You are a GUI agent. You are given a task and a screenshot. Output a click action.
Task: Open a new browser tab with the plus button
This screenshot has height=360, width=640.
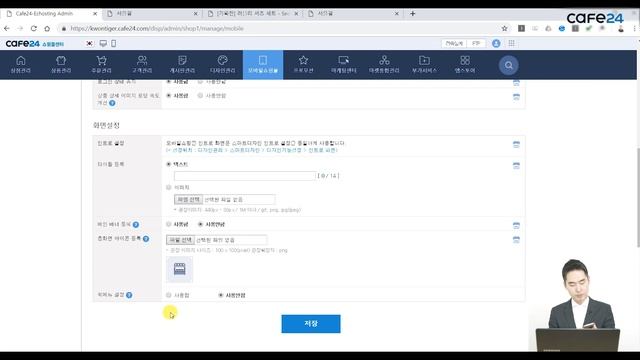[x=413, y=13]
